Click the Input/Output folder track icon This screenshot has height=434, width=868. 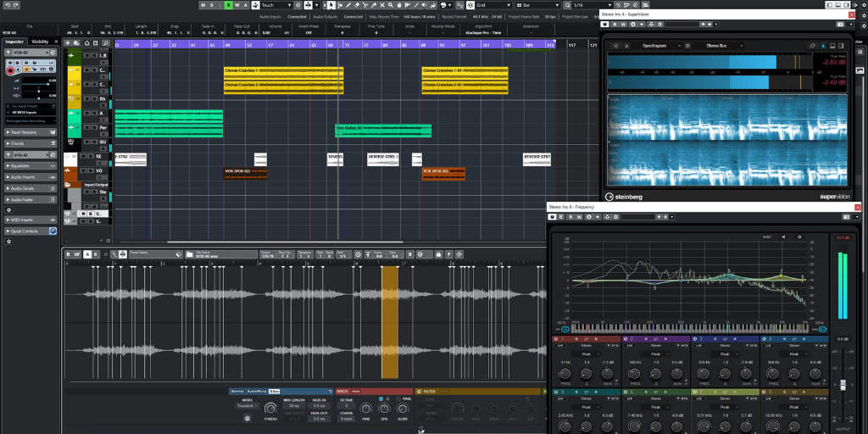(x=68, y=184)
